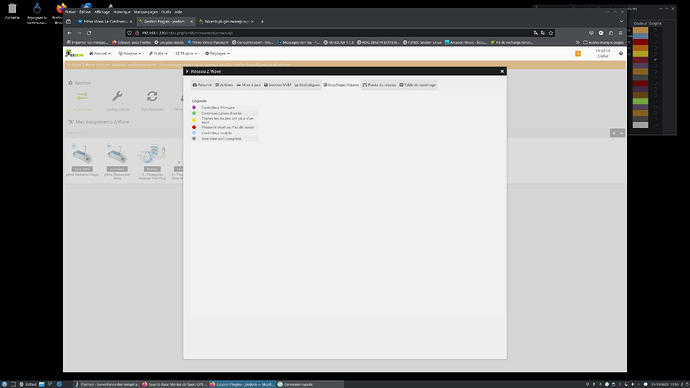The image size is (690, 388).
Task: Open the Firefox hamburger menu
Action: click(x=620, y=33)
